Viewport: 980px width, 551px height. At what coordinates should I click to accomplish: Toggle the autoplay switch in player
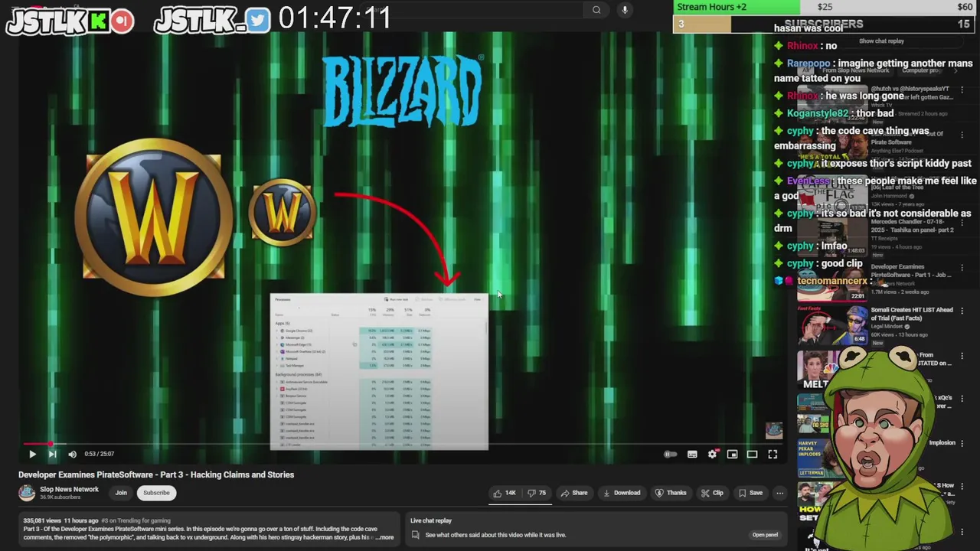click(670, 455)
